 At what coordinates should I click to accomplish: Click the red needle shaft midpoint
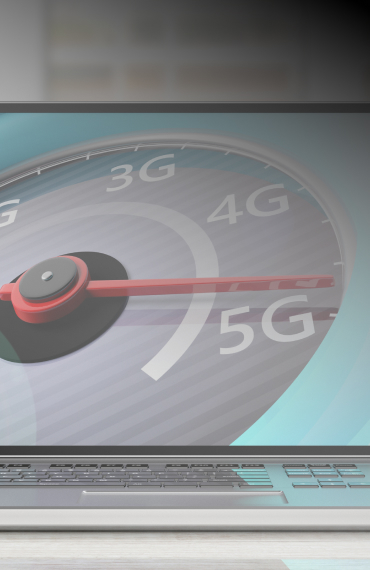tap(211, 285)
